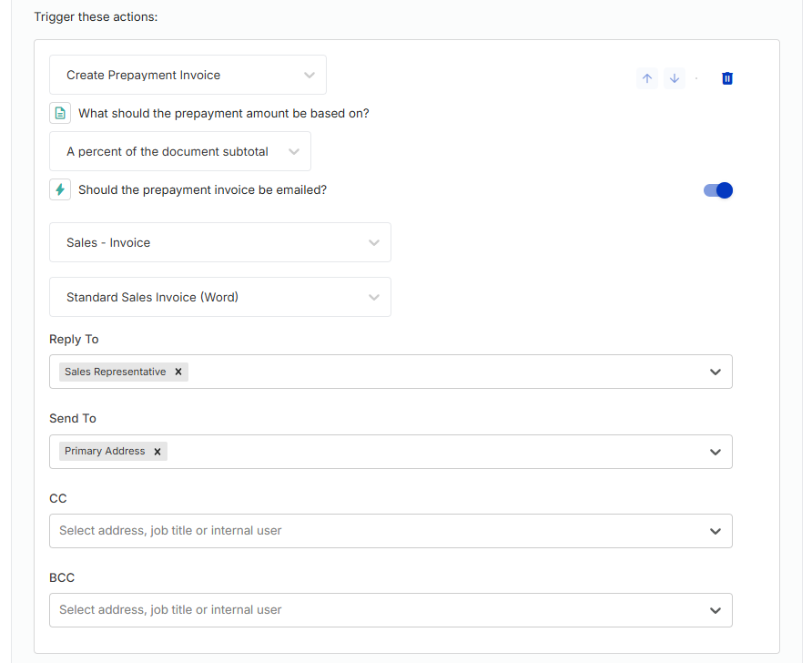Screen dimensions: 812x663
Task: Expand Send To field chevron
Action: tap(716, 452)
